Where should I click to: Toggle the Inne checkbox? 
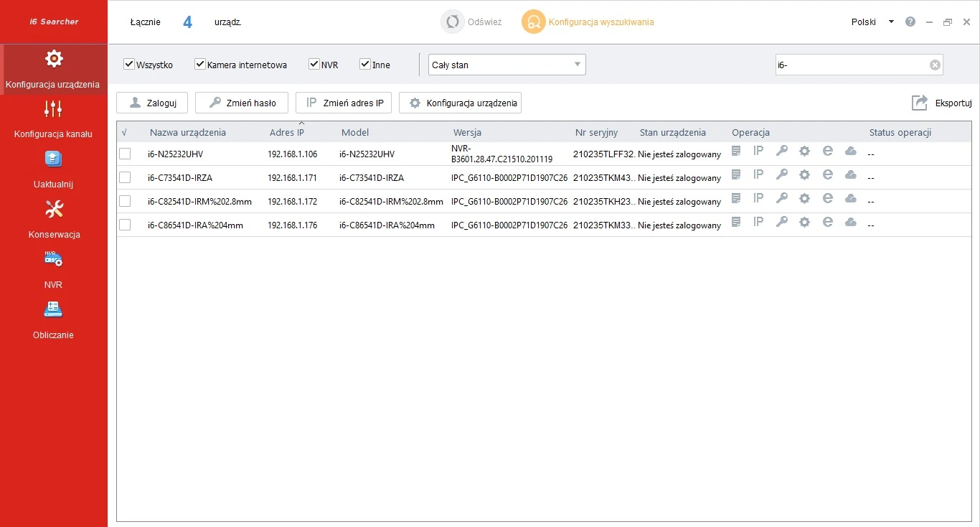coord(365,64)
